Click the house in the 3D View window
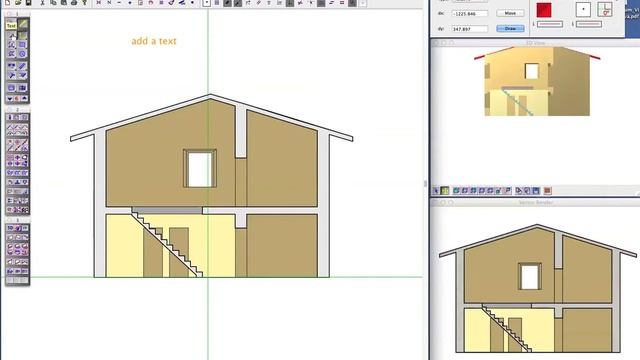640x360 pixels. coord(537,81)
